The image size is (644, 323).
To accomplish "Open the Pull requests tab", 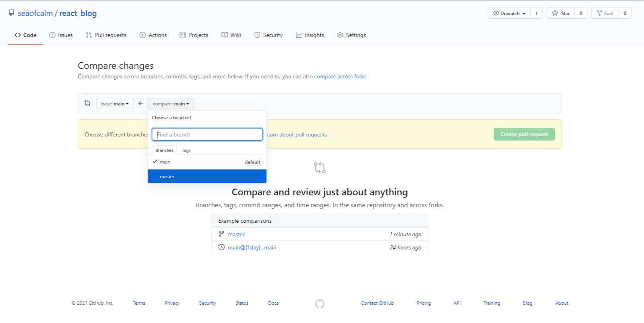I will 106,35.
